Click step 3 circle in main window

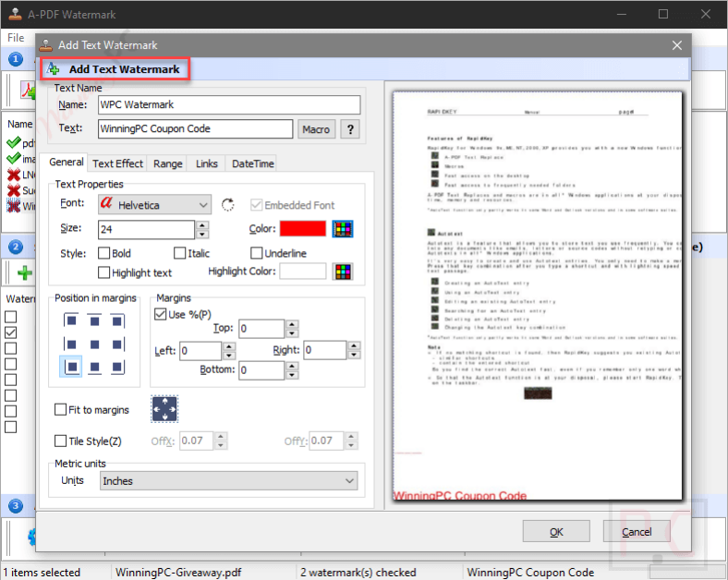[16, 506]
